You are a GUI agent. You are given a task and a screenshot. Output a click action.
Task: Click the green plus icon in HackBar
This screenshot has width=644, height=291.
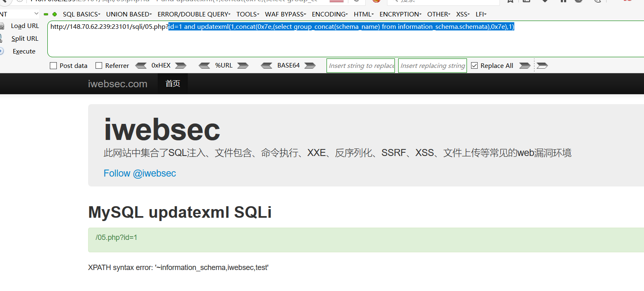pos(54,14)
